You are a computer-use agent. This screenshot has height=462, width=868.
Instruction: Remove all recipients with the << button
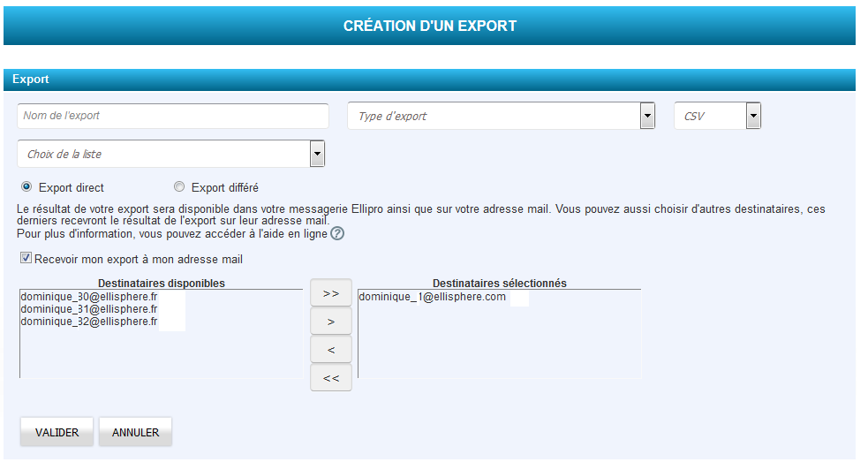coord(331,378)
